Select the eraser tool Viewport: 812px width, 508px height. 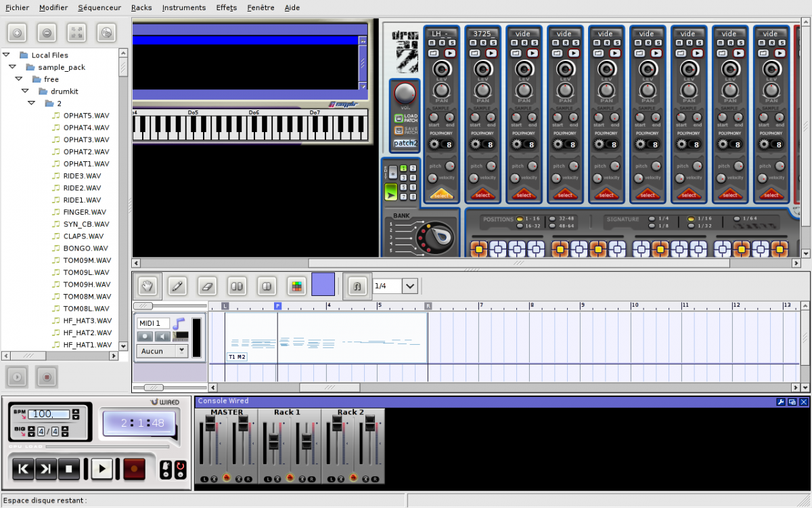coord(207,287)
